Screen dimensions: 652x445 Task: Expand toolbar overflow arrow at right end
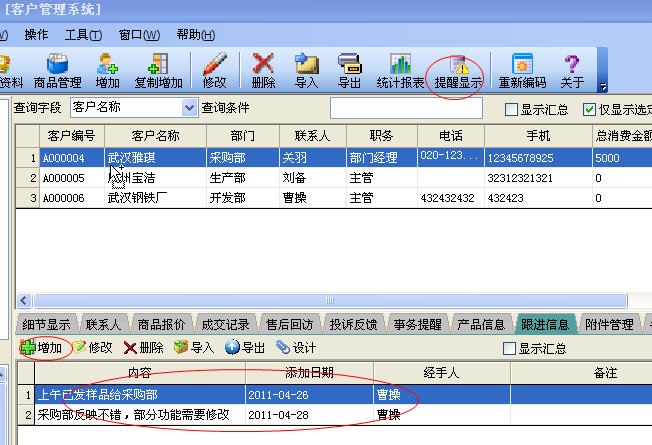[603, 87]
